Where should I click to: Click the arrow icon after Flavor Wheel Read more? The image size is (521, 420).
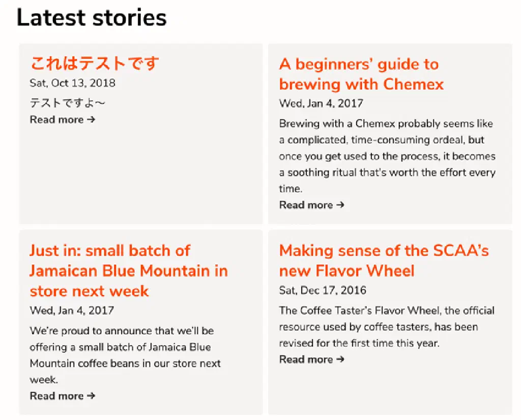340,359
